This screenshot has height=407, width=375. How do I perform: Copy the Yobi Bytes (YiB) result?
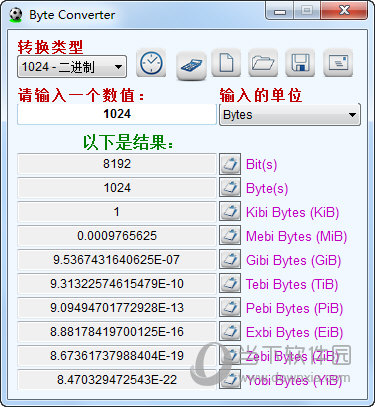tap(230, 379)
